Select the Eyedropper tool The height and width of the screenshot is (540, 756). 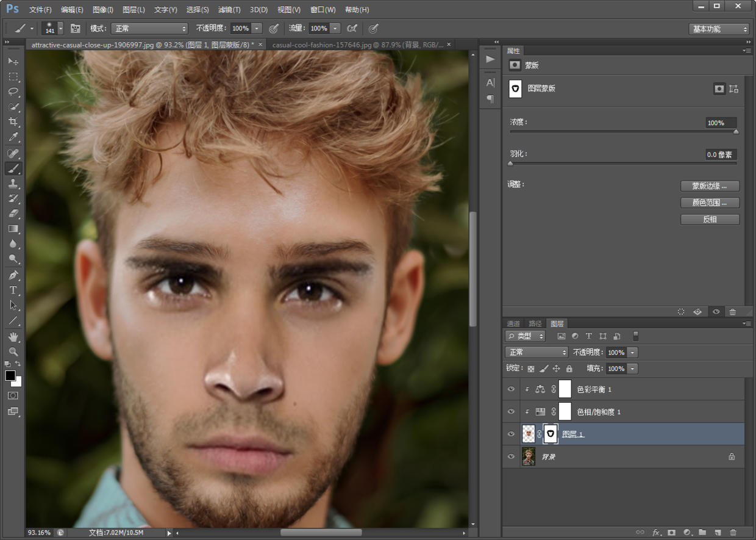[13, 137]
